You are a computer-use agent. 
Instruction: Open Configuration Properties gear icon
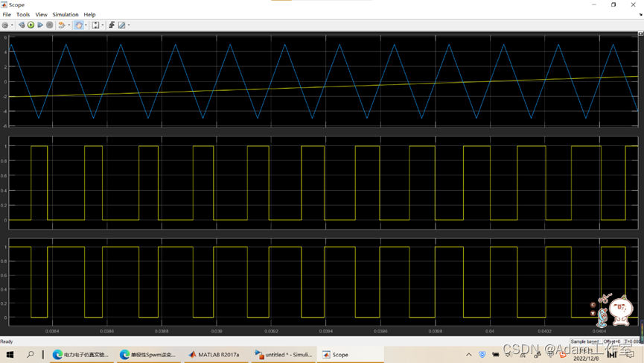pyautogui.click(x=5, y=25)
